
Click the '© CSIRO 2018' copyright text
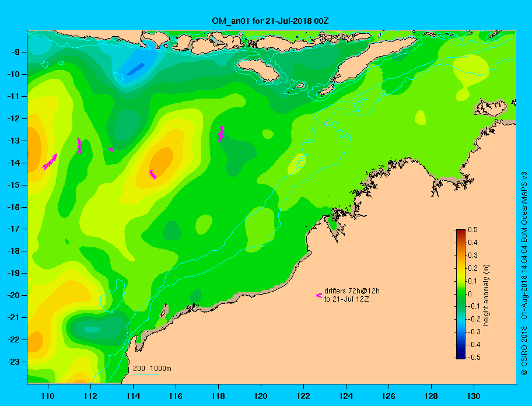(x=524, y=351)
